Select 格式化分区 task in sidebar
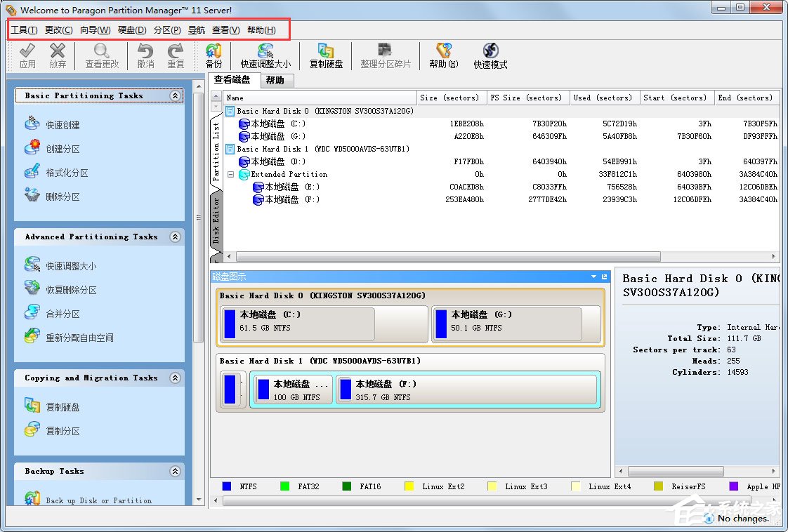Viewport: 788px width, 532px height. [x=56, y=173]
